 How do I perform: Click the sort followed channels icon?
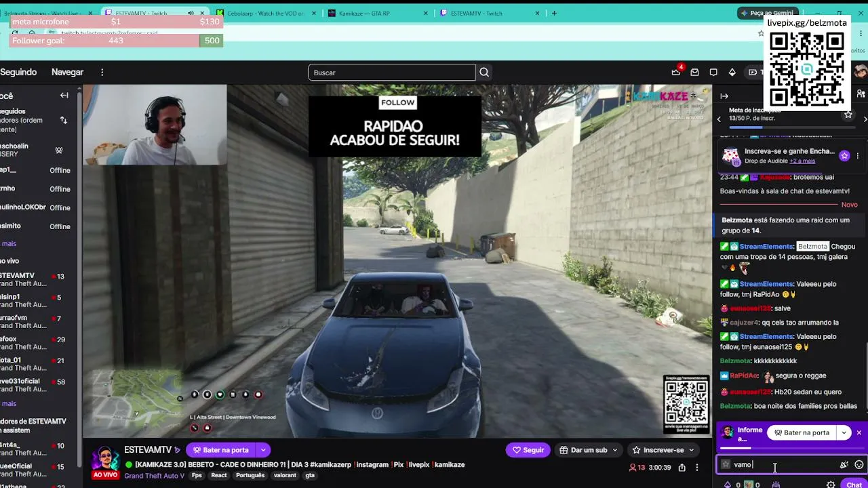coord(64,120)
